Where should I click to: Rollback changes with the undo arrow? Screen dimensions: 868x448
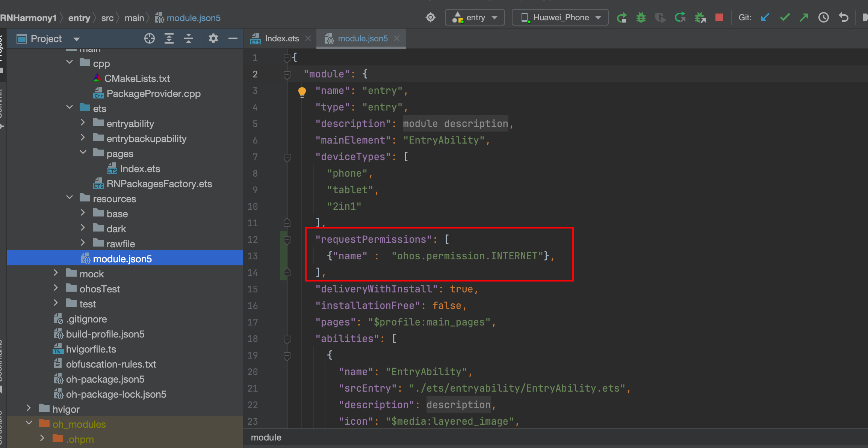pyautogui.click(x=844, y=18)
